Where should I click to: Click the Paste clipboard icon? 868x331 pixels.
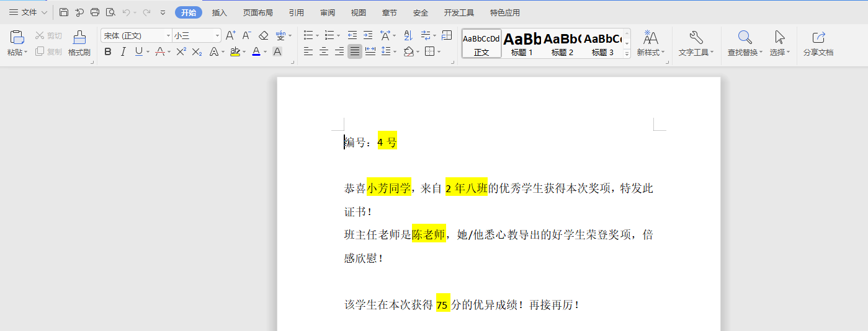click(x=17, y=37)
